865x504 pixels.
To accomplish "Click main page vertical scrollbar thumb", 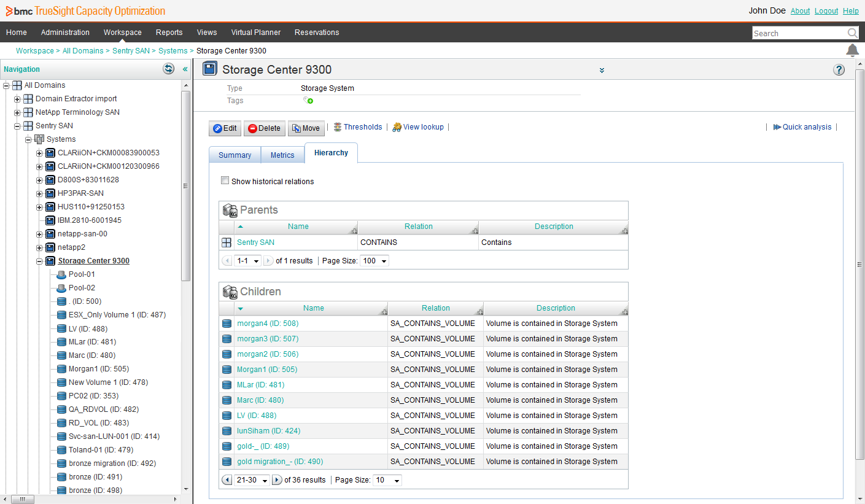I will click(859, 264).
